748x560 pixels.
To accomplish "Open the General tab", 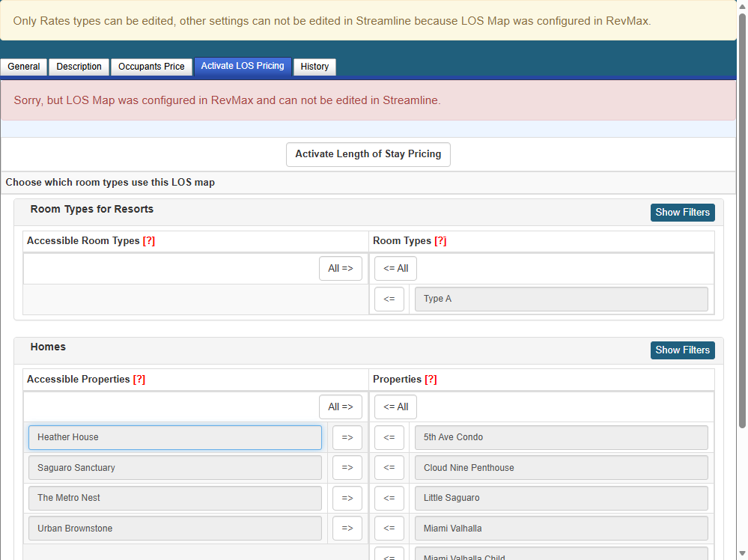I will [23, 67].
